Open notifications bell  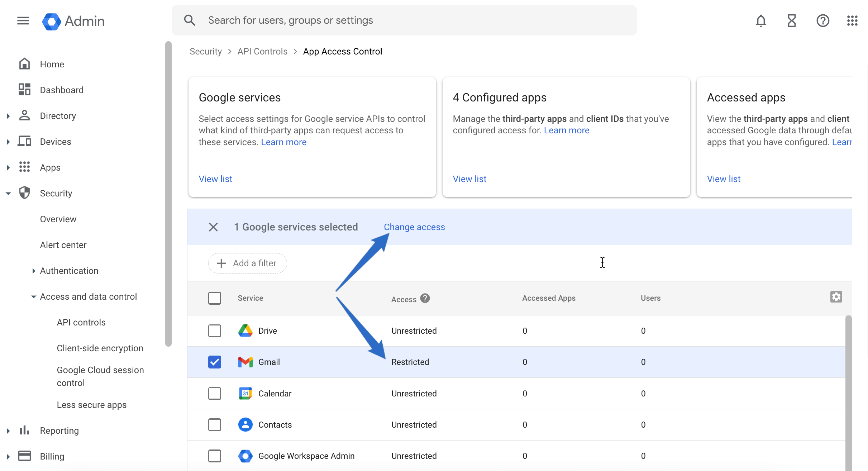[x=761, y=21]
